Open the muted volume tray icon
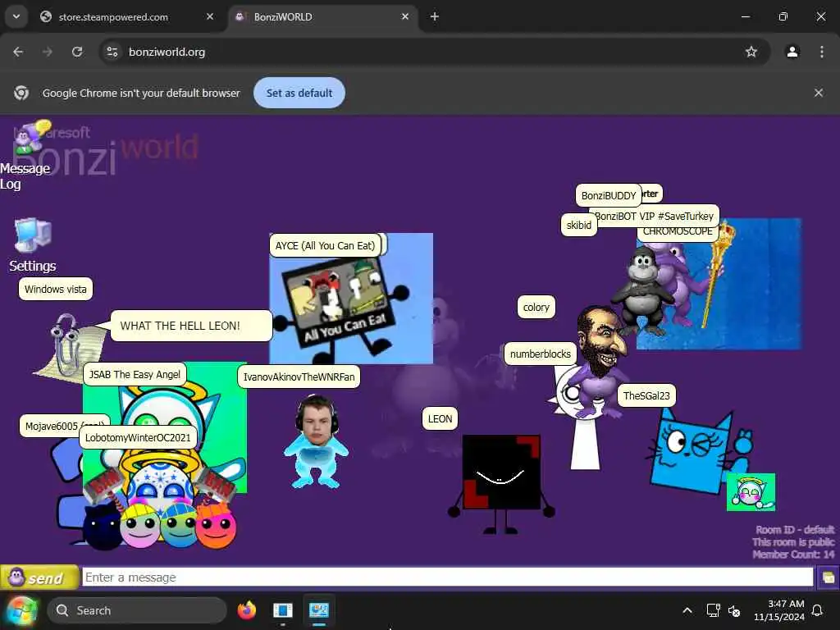This screenshot has width=840, height=630. [x=734, y=610]
